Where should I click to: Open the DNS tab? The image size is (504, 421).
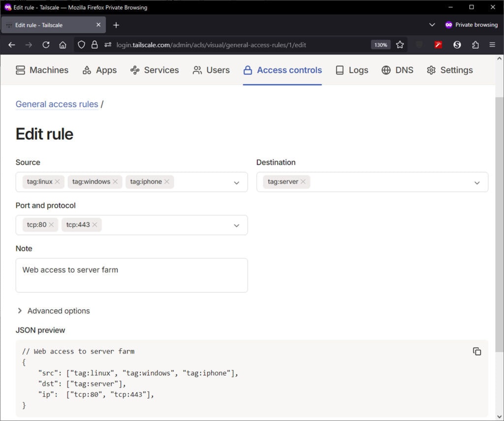click(397, 70)
